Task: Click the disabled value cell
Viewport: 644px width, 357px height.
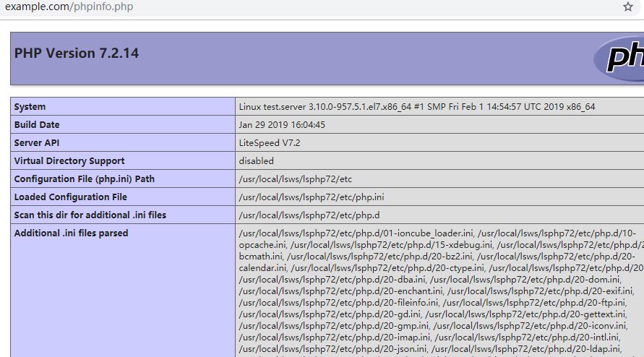Action: pyautogui.click(x=257, y=161)
